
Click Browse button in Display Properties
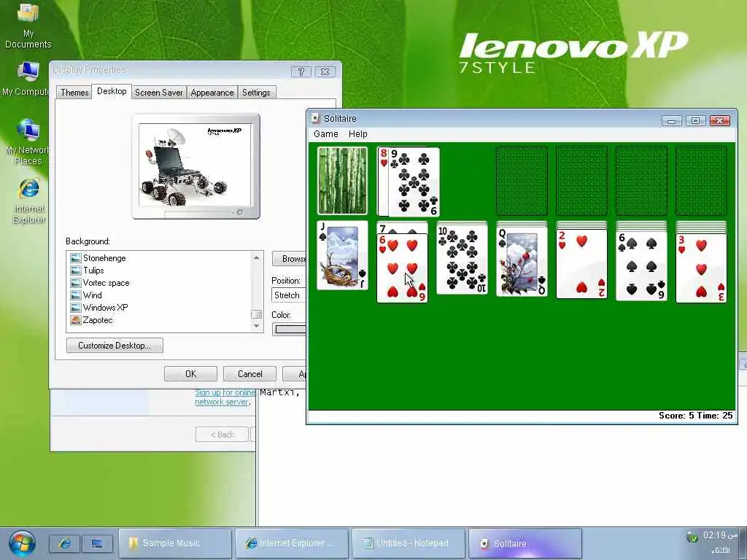[289, 259]
